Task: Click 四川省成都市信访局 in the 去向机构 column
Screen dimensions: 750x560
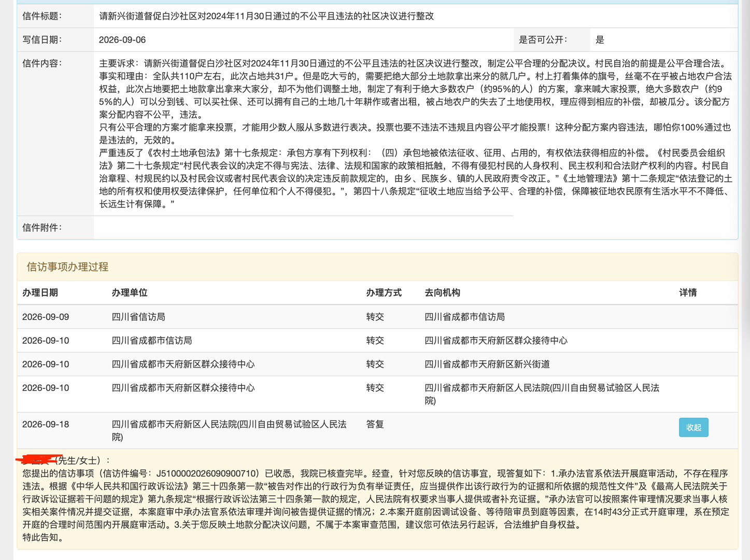Action: (465, 317)
